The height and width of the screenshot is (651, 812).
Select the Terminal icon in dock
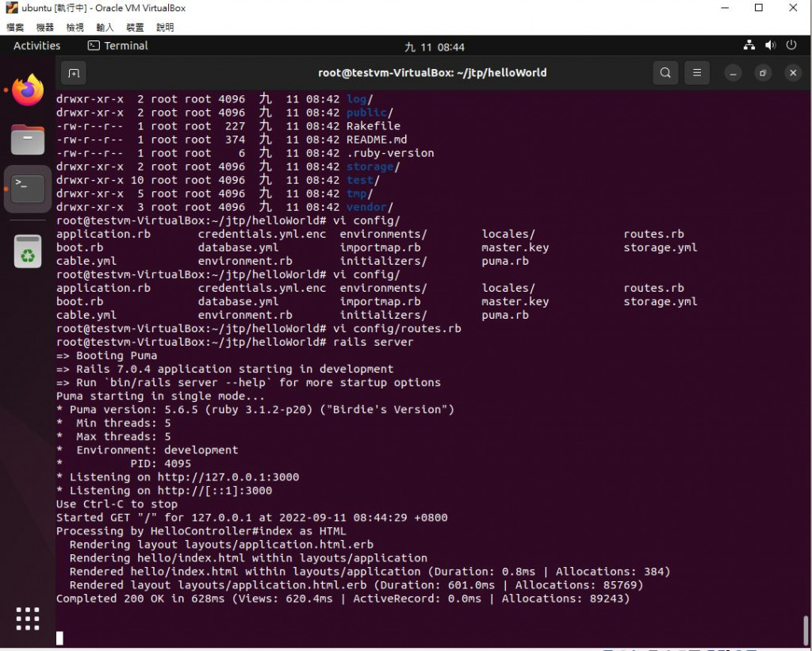click(28, 189)
